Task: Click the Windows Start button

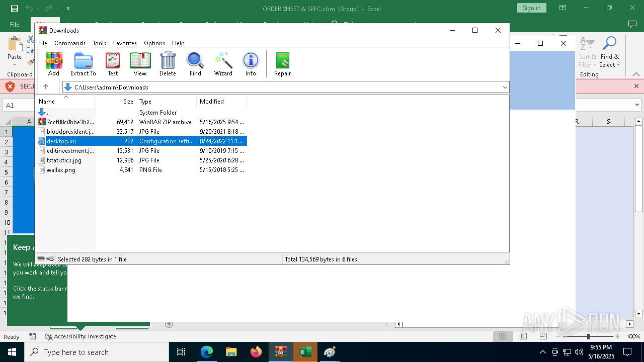Action: pos(12,352)
